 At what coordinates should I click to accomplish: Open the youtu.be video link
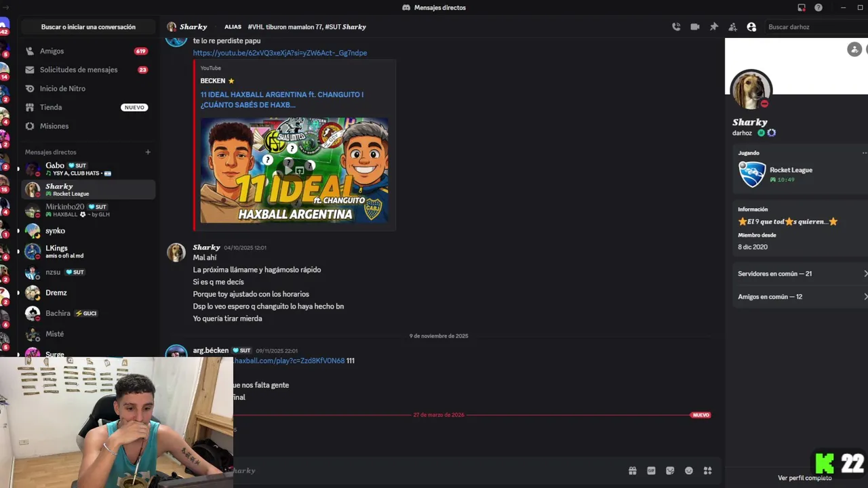tap(279, 53)
